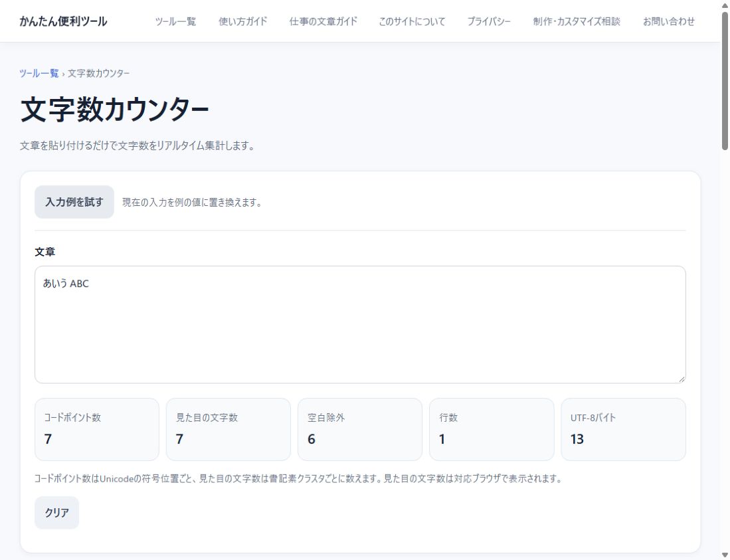
Task: Click the クリア button
Action: [57, 513]
